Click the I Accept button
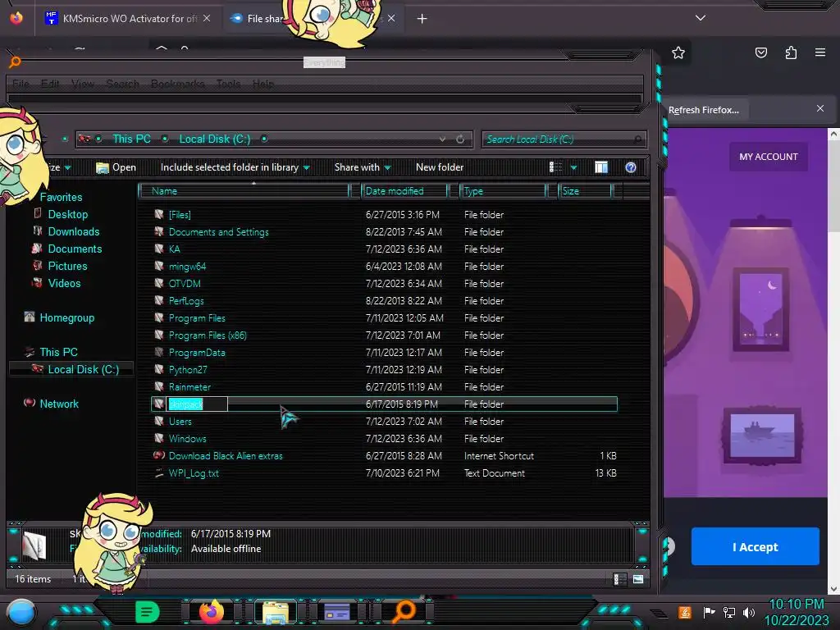The width and height of the screenshot is (840, 630). tap(756, 546)
